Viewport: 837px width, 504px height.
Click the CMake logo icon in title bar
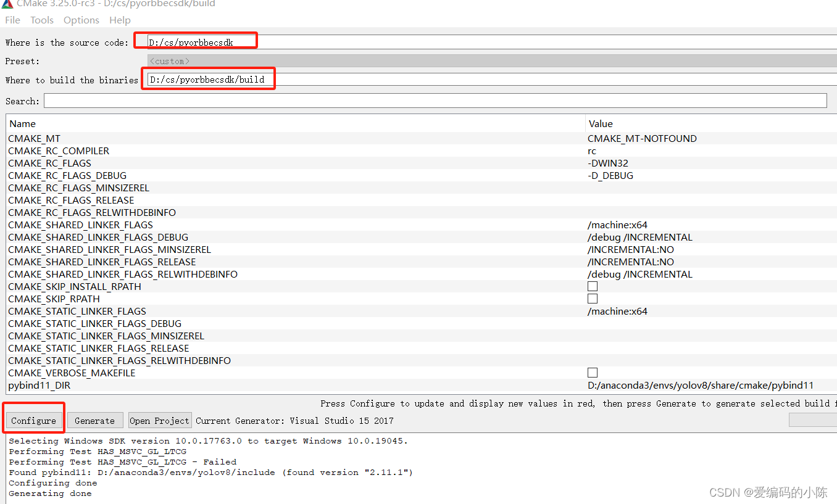[6, 3]
